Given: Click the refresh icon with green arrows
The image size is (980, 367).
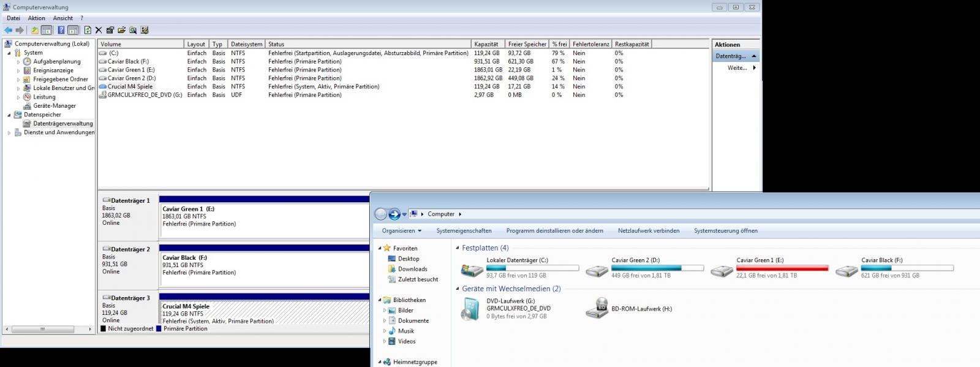Looking at the screenshot, I should point(88,30).
